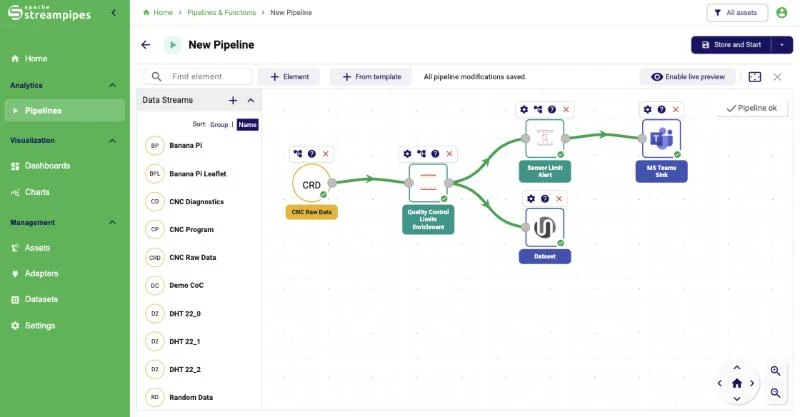This screenshot has width=800, height=417.
Task: Click compatible elements icon on CNC Raw Data node
Action: [298, 154]
